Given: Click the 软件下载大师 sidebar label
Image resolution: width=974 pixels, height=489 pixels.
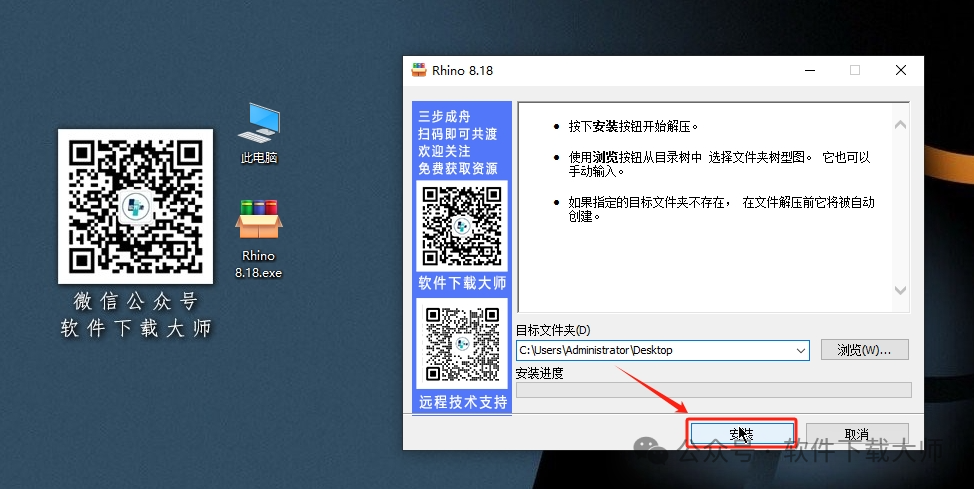Looking at the screenshot, I should 462,283.
